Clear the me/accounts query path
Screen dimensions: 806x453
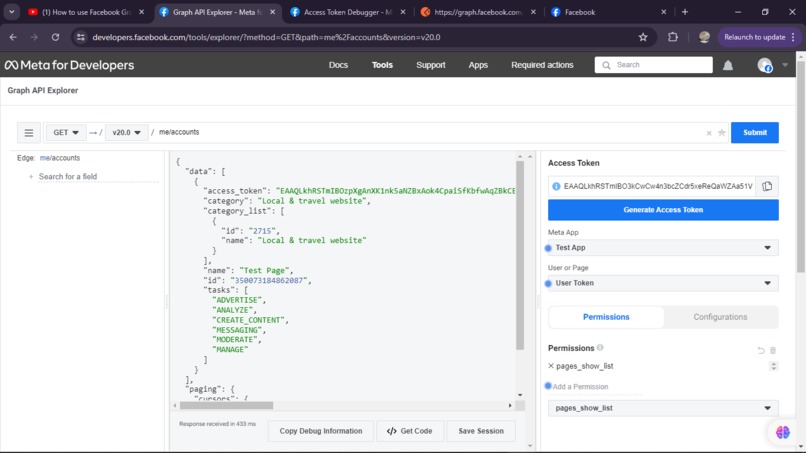709,133
